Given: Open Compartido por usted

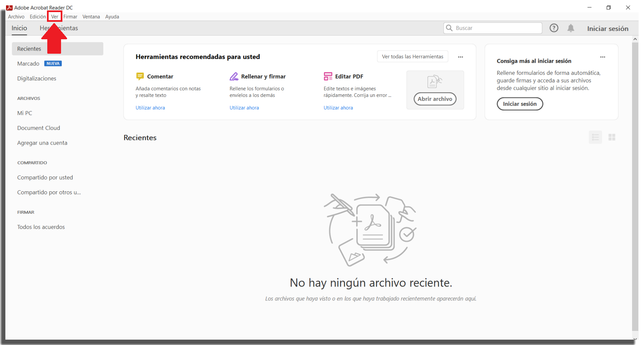Looking at the screenshot, I should point(45,178).
